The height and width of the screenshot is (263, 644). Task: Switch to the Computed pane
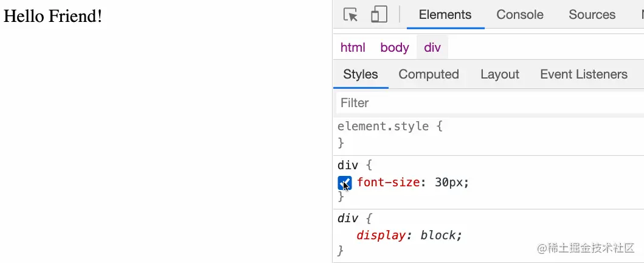point(429,74)
